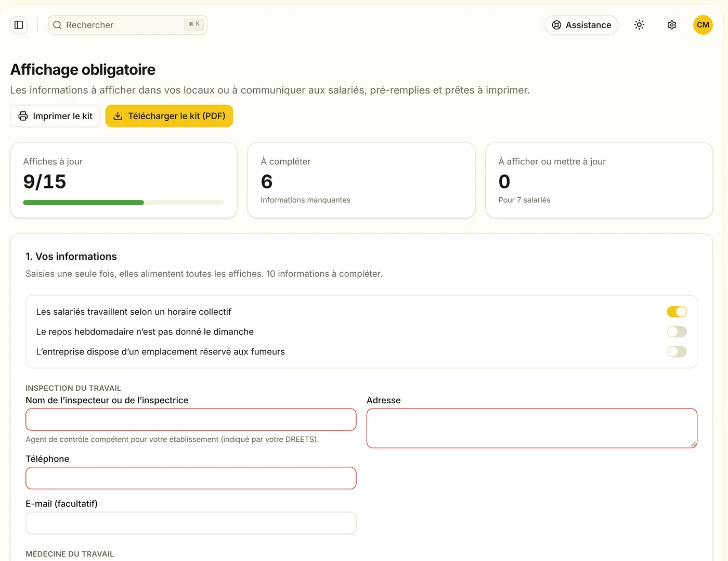
Task: Click the DREETS helper text
Action: (172, 439)
